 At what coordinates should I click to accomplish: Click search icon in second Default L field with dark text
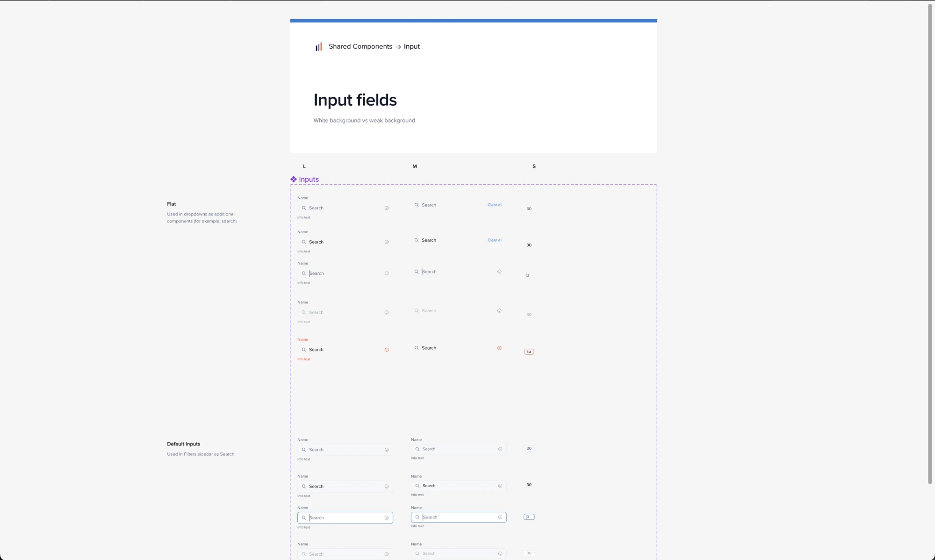coord(304,486)
